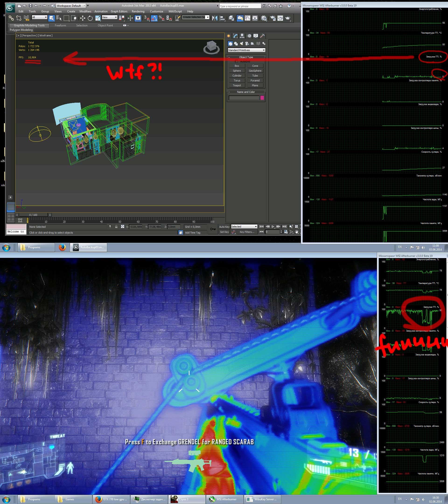This screenshot has height=504, width=448.
Task: Open Select by Name list
Action: pos(59,18)
